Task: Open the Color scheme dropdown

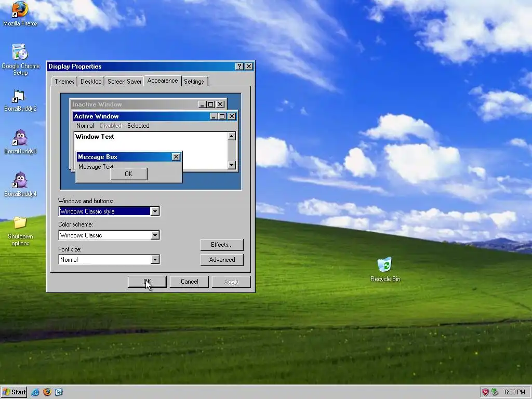Action: pyautogui.click(x=155, y=235)
